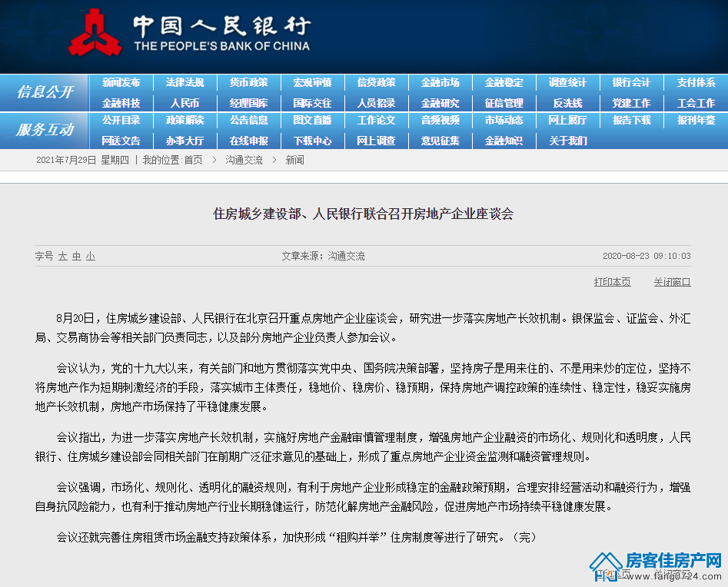
Task: Click the People's Bank of China red logo
Action: pyautogui.click(x=95, y=32)
